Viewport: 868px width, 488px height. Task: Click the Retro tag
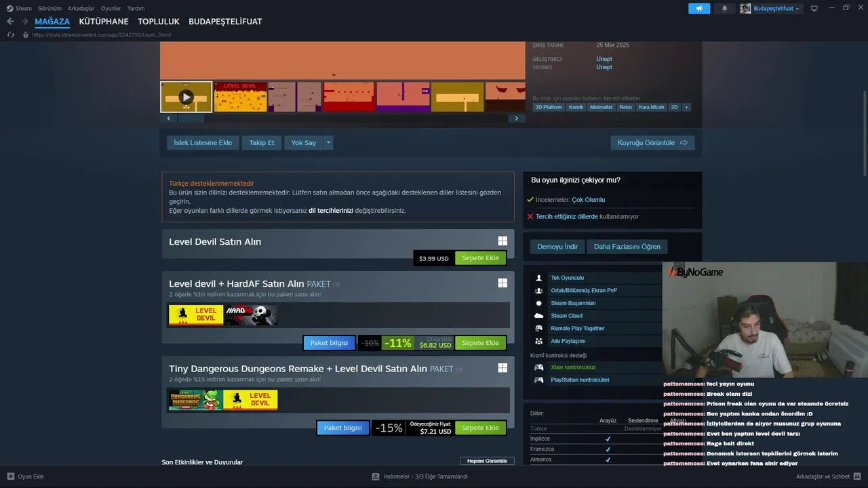click(x=625, y=107)
